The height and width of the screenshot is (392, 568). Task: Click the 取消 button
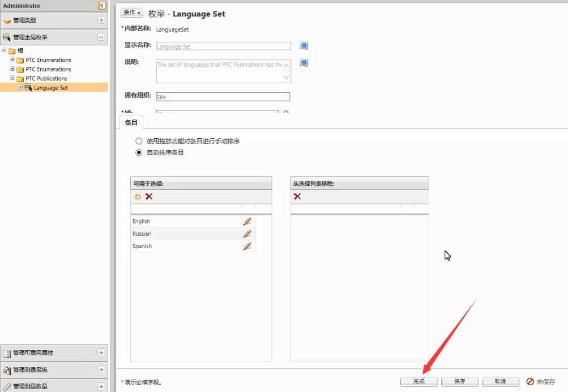500,382
